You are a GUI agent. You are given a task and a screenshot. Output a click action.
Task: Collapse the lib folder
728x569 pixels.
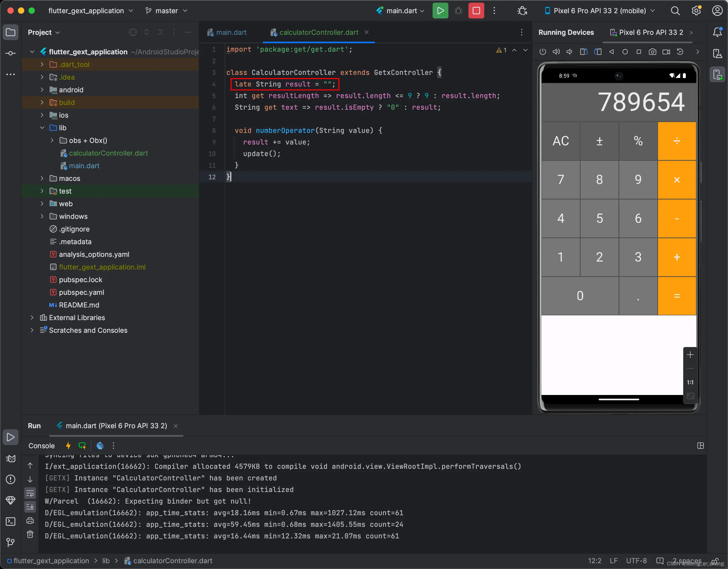point(42,128)
